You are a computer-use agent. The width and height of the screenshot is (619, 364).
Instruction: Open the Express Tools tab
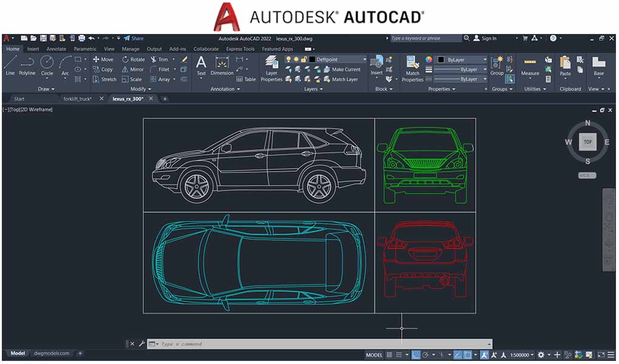240,49
